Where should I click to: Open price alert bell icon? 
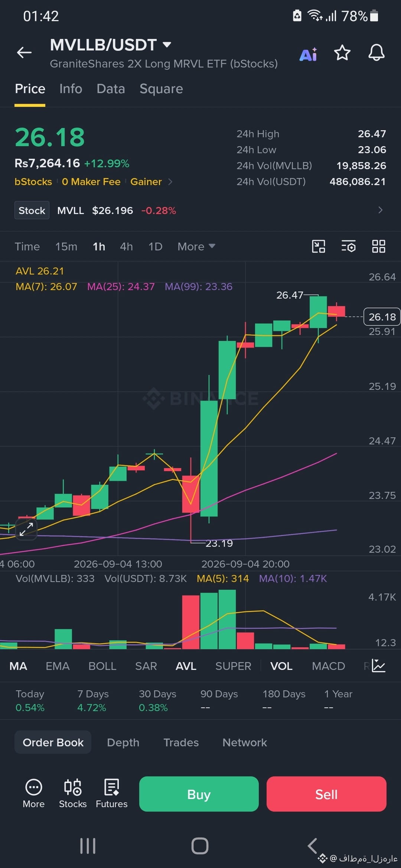[376, 52]
